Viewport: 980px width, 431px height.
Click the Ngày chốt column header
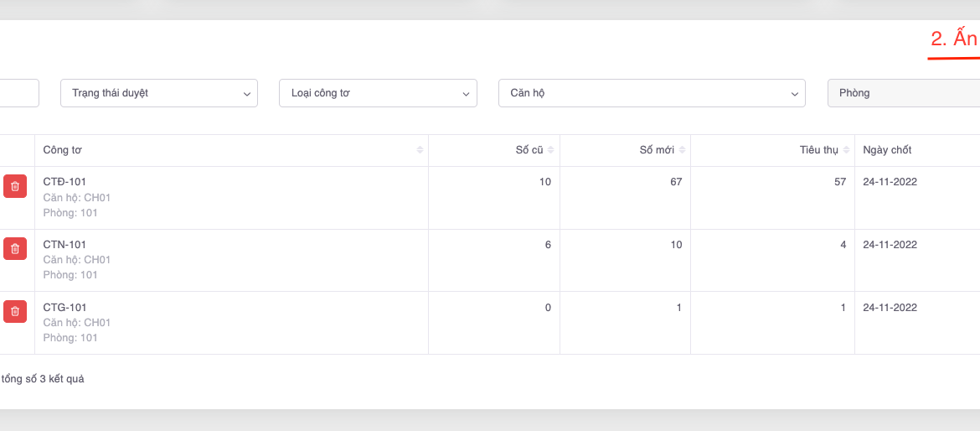(887, 150)
